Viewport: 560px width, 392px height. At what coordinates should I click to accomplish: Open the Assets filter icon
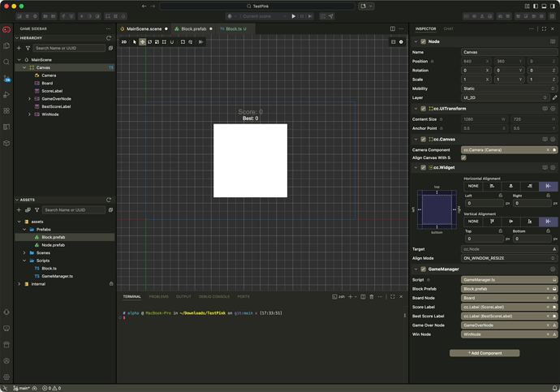tap(37, 210)
